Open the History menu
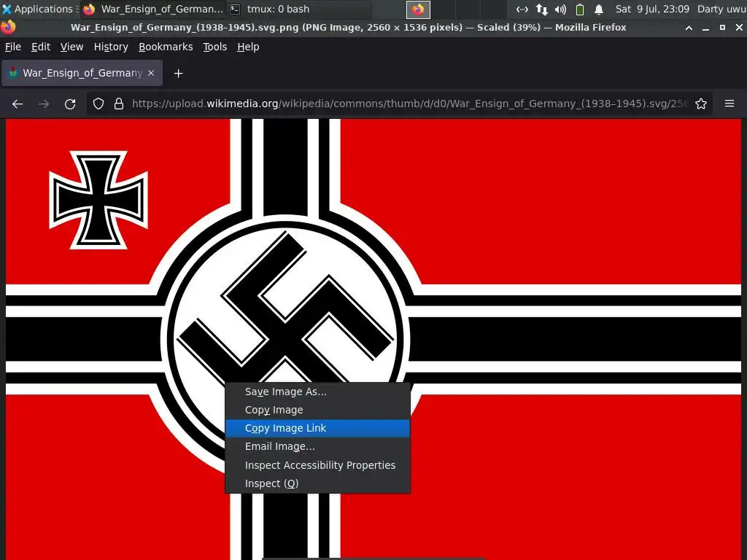Viewport: 747px width, 560px height. (111, 47)
